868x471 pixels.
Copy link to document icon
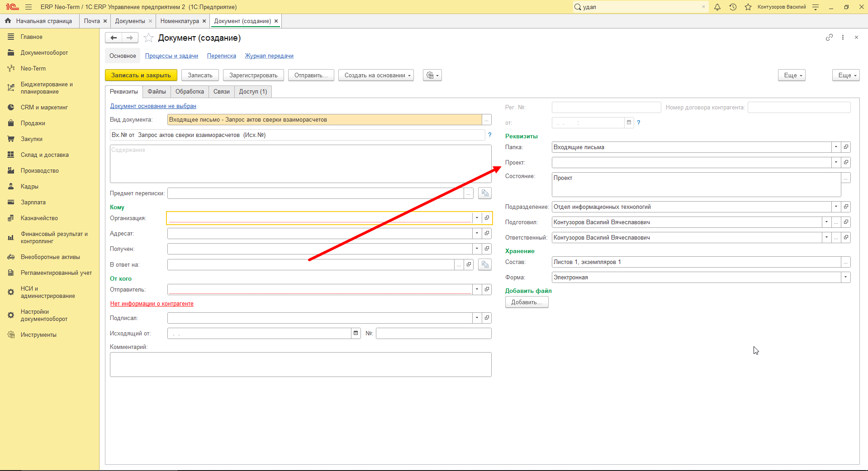click(829, 38)
